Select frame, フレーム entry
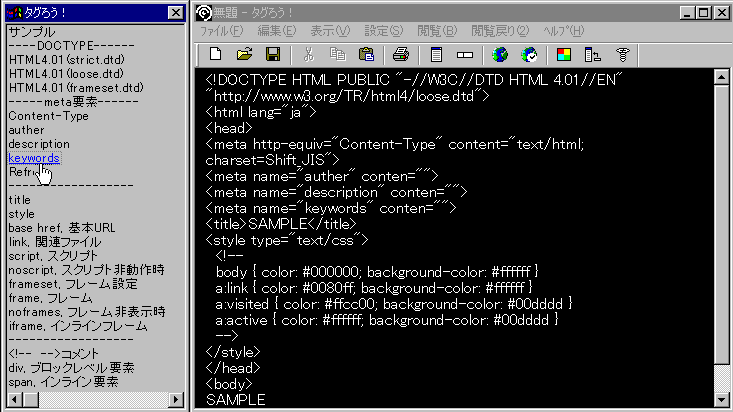 pos(50,298)
